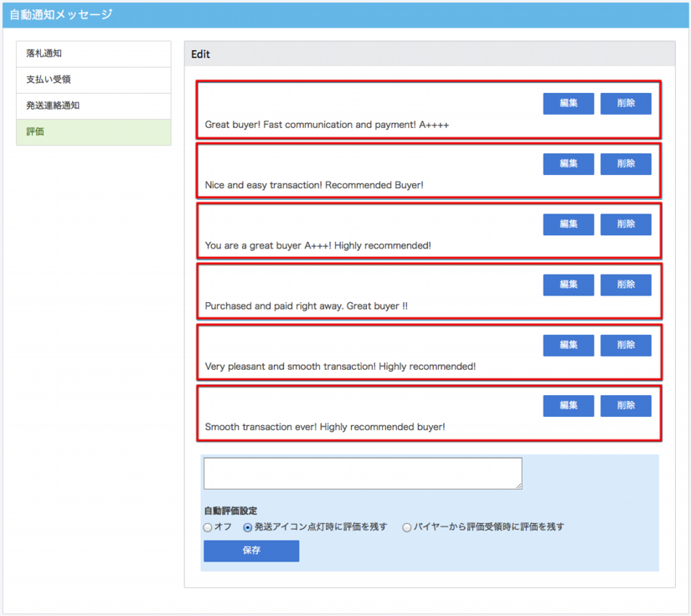
Task: Click the empty new message text area
Action: coord(362,473)
